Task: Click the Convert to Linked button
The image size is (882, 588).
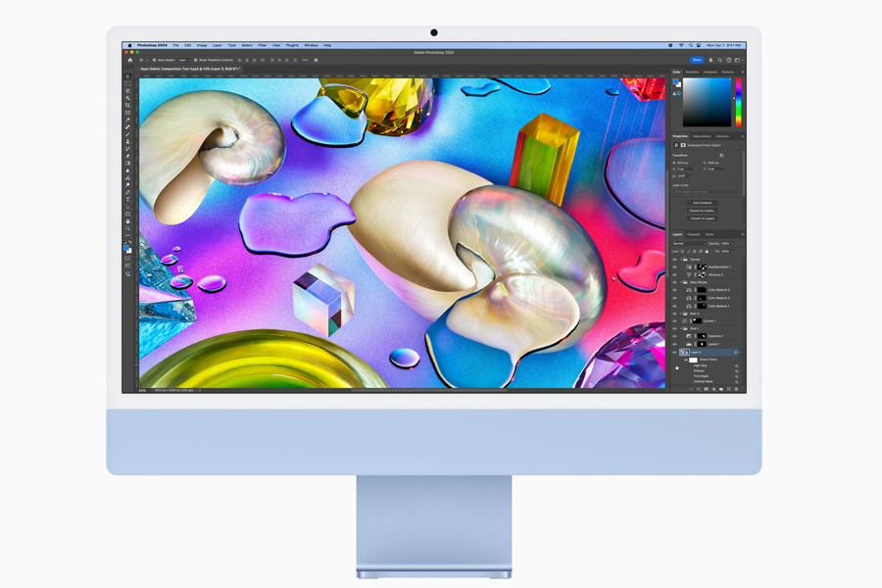Action: tap(702, 211)
